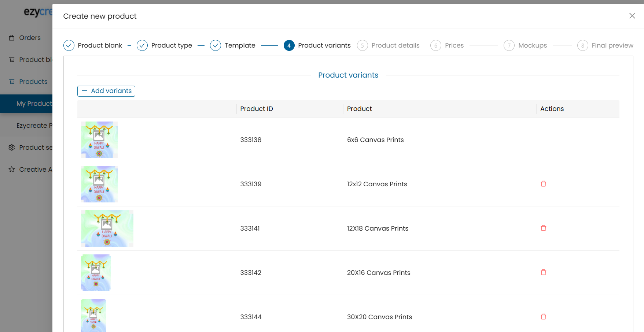Click the step 8 number circle
This screenshot has width=644, height=332.
click(583, 45)
